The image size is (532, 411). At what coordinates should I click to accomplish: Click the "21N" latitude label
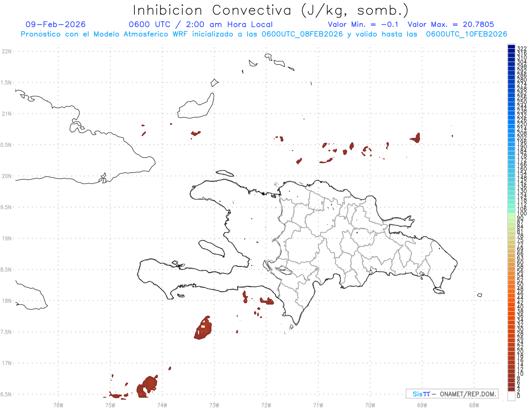pyautogui.click(x=7, y=114)
